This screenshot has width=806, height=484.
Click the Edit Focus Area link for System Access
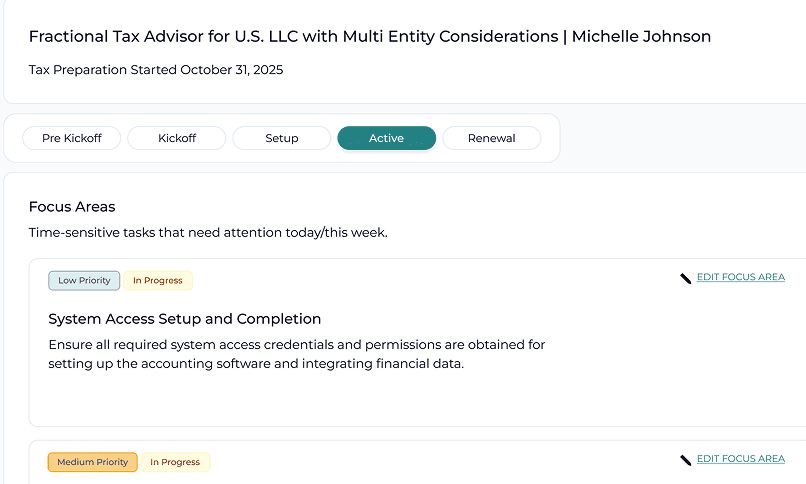(x=741, y=277)
